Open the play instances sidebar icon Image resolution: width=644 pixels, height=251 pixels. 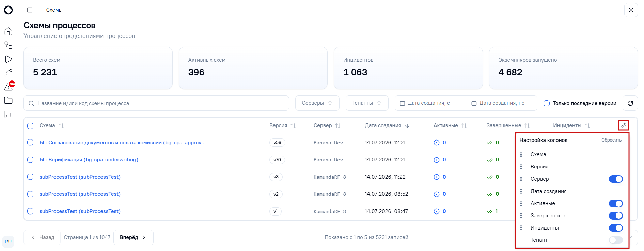(x=9, y=59)
